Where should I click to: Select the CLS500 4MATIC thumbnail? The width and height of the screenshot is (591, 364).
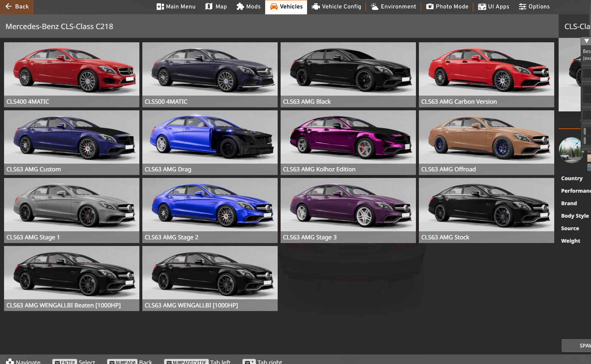click(x=210, y=75)
